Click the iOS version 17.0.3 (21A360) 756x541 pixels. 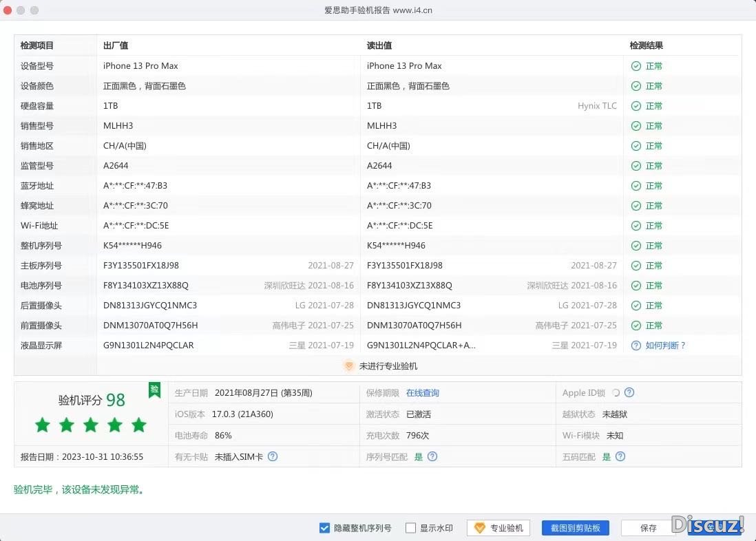click(242, 414)
